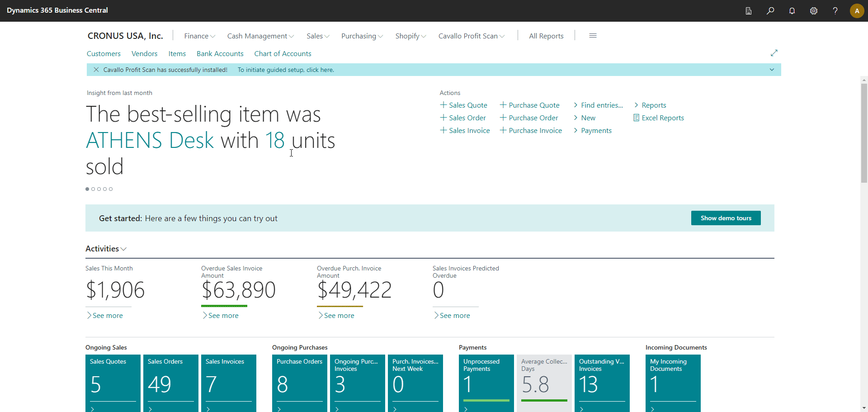868x412 pixels.
Task: Select the second insight carousel dot
Action: (93, 189)
